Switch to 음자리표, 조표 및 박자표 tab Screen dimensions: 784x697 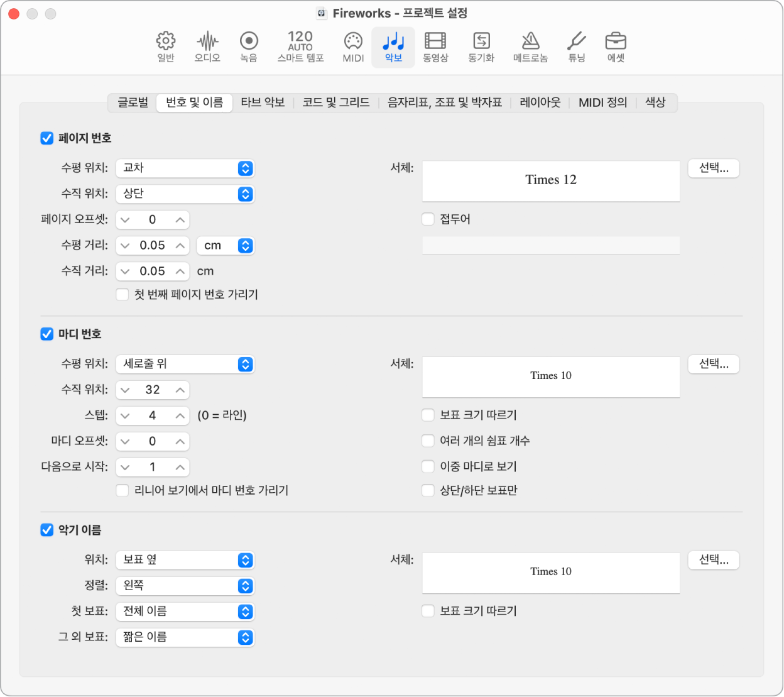point(445,102)
